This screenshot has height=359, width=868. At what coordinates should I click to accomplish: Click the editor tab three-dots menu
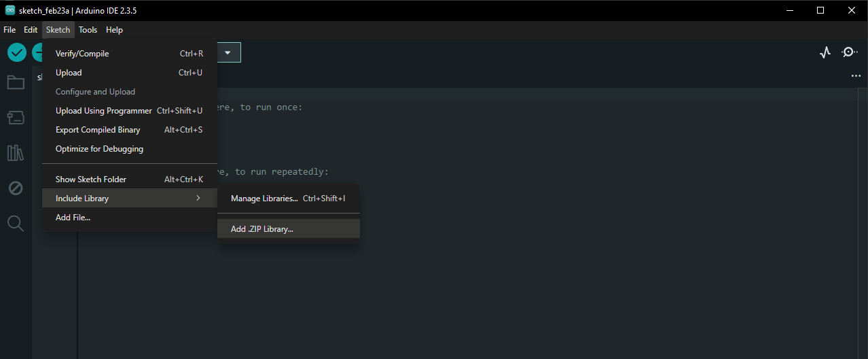tap(856, 76)
